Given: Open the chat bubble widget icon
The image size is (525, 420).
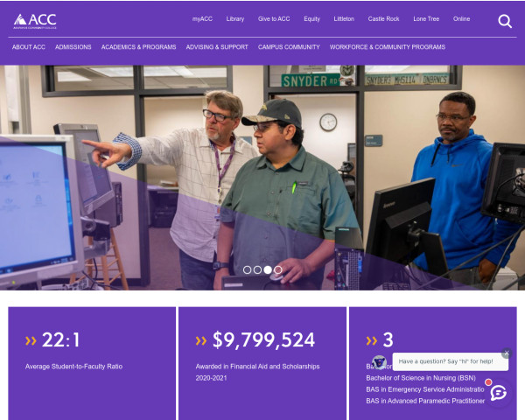Looking at the screenshot, I should pyautogui.click(x=499, y=393).
